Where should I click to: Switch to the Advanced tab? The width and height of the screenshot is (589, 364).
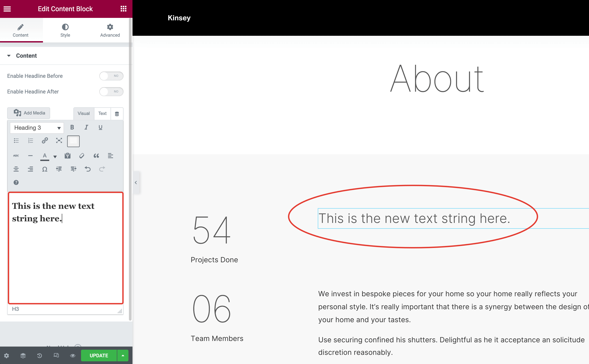click(x=110, y=30)
